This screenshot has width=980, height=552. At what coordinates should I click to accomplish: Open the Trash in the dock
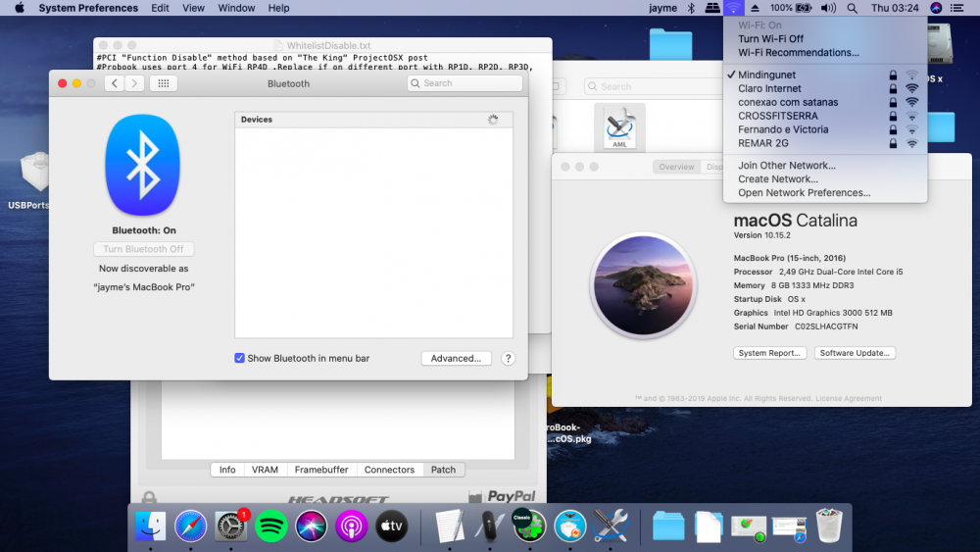pos(829,527)
